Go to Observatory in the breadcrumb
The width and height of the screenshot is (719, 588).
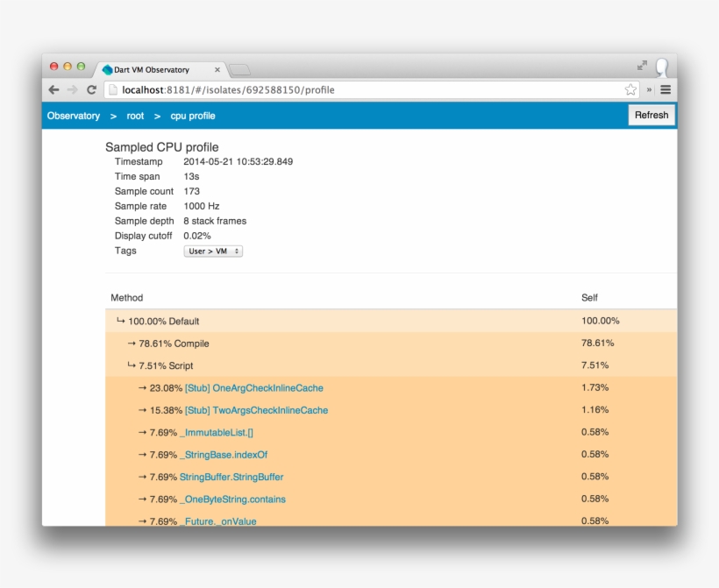(74, 116)
